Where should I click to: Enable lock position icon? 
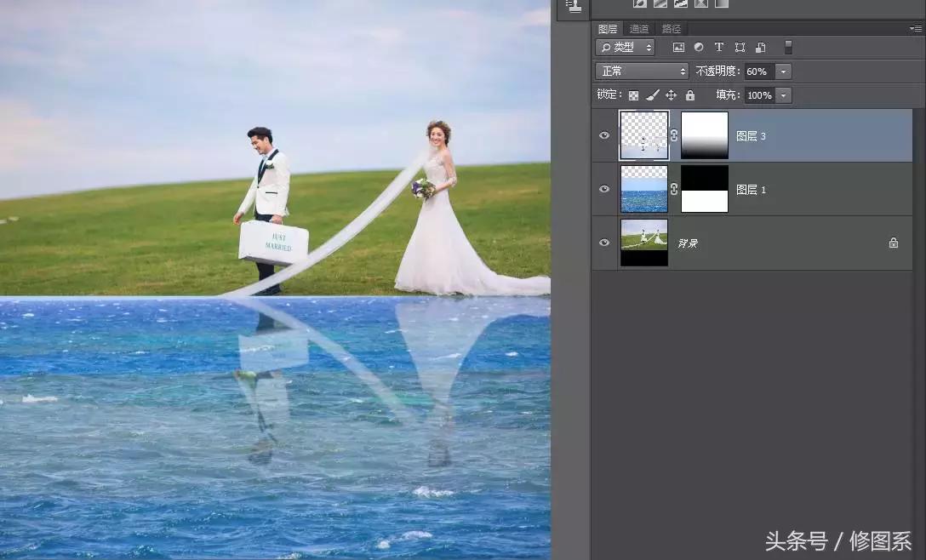(x=672, y=94)
